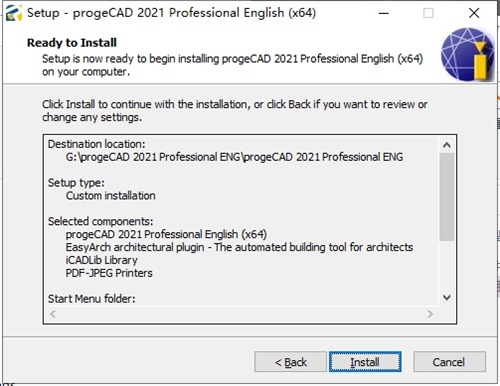Click 'progeCAD 2021 Professional English (x64)' component line
The height and width of the screenshot is (386, 500).
tap(166, 234)
